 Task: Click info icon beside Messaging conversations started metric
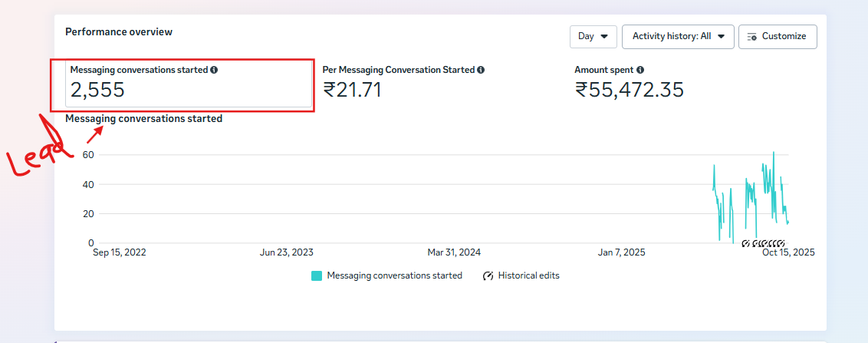214,70
